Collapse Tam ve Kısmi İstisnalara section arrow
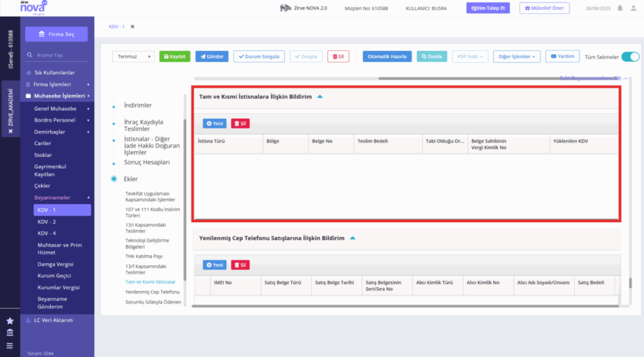This screenshot has height=357, width=644. (319, 97)
